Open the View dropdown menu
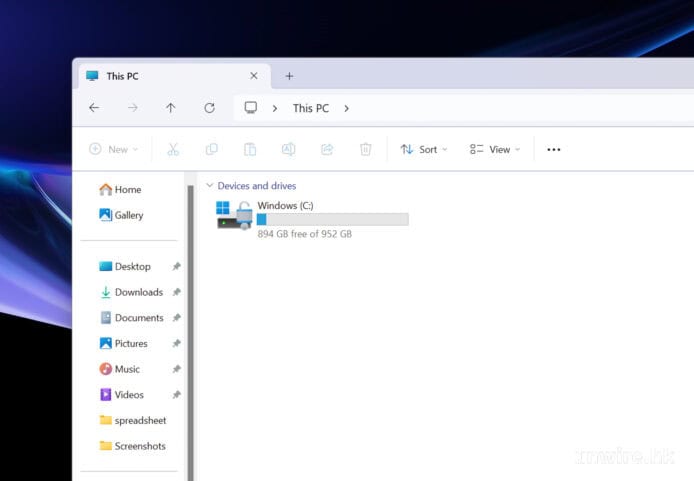694x481 pixels. [x=494, y=149]
